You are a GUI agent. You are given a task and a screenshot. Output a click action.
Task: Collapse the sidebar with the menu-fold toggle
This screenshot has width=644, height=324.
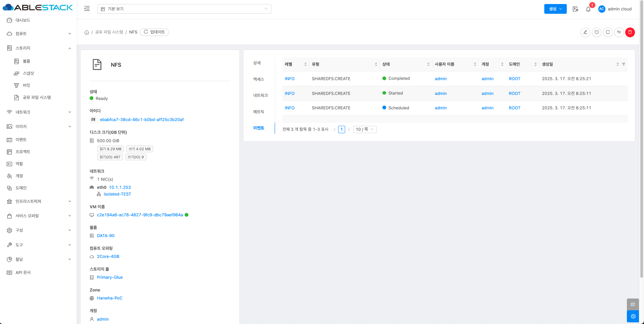tap(87, 9)
